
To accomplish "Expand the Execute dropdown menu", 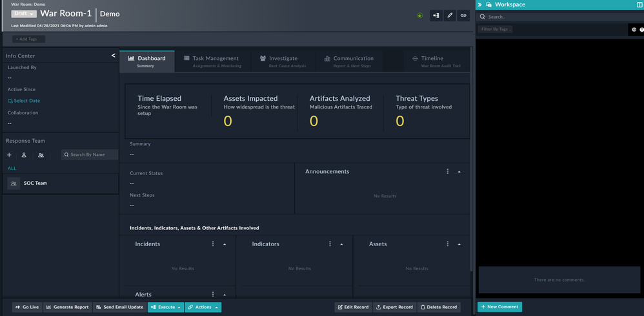I will [166, 307].
